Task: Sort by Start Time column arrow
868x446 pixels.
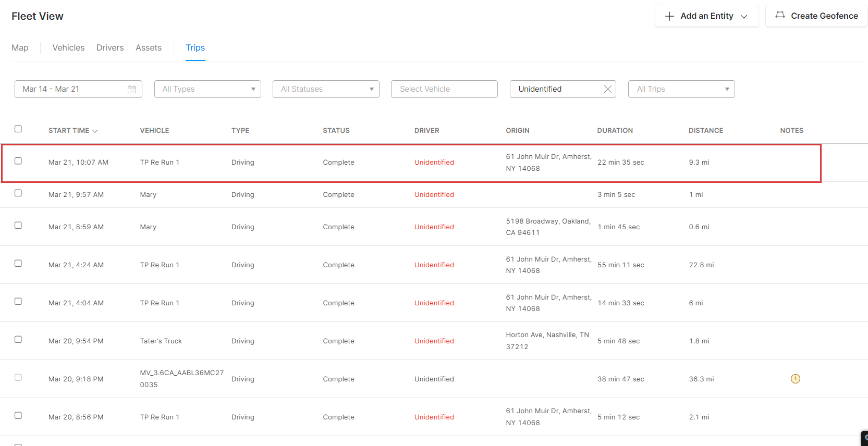Action: click(95, 131)
